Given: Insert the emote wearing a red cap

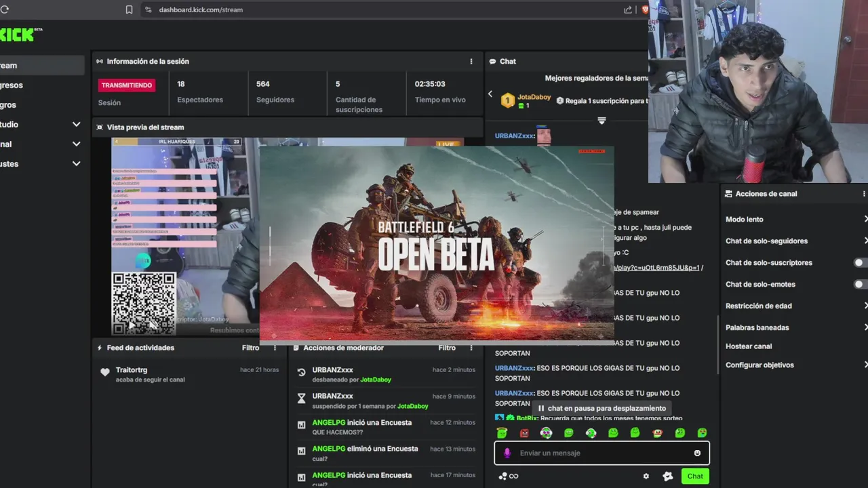Looking at the screenshot, I should click(657, 432).
